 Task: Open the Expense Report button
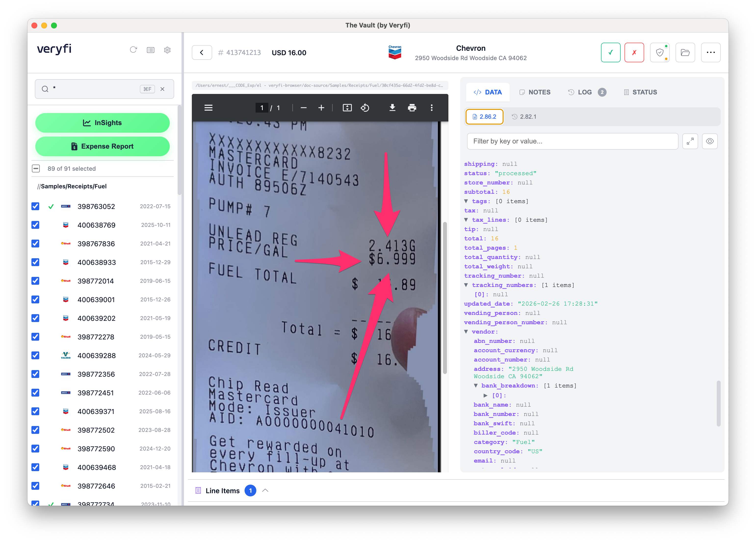[102, 146]
